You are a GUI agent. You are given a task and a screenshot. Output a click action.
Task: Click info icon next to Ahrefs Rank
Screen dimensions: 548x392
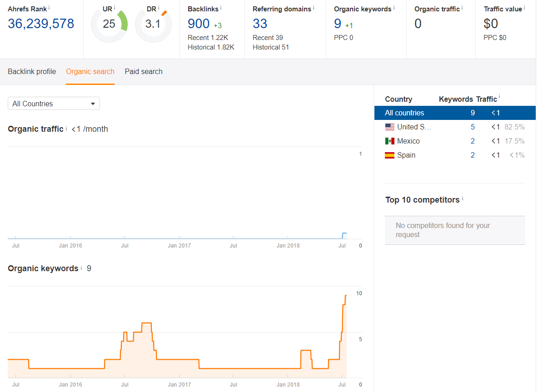click(x=49, y=8)
